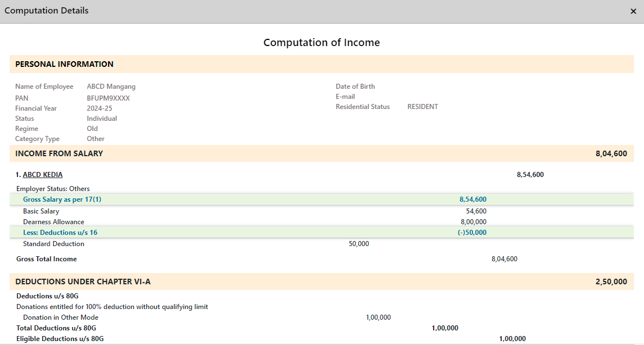
Task: Click the Donations entitled for 100% deduction line
Action: (112, 307)
